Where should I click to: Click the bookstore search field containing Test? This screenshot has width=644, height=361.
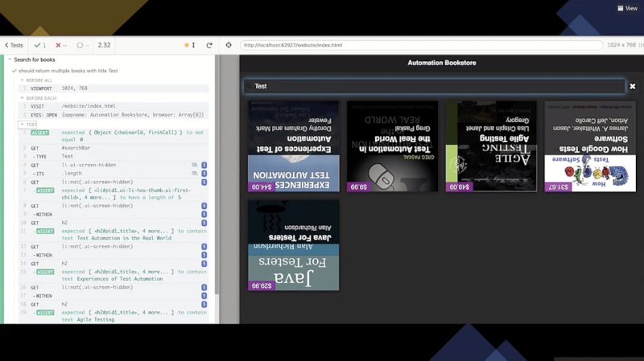(435, 86)
